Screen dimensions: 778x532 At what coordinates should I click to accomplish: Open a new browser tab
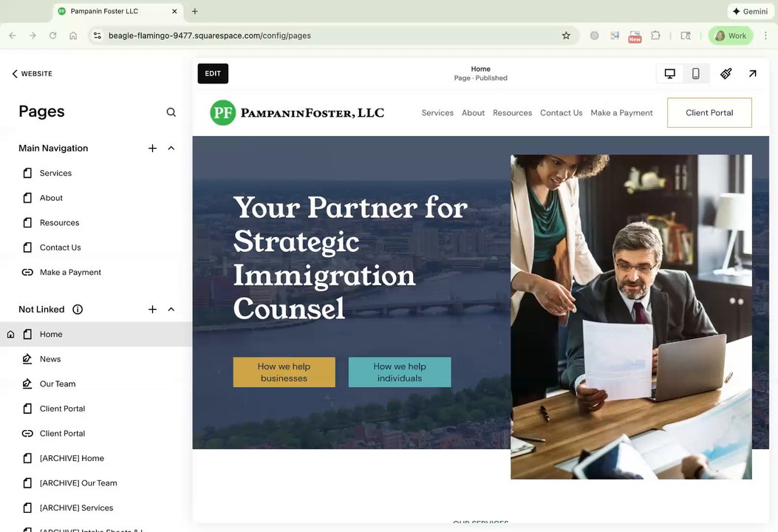(195, 11)
